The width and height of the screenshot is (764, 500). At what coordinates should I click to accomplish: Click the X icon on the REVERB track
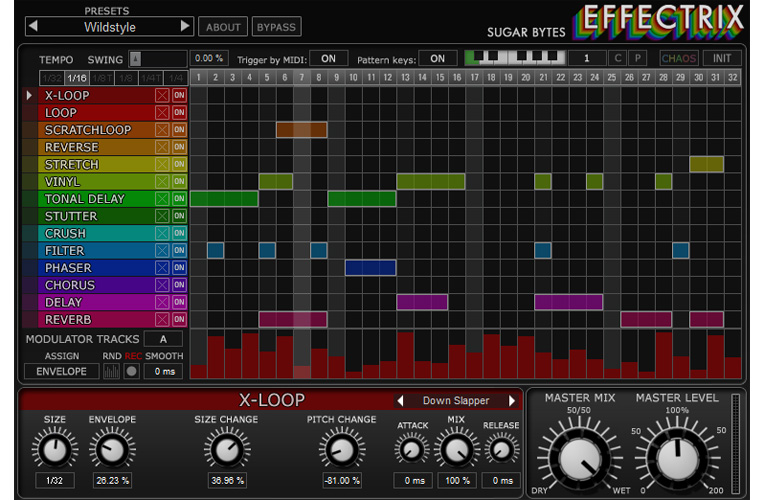pyautogui.click(x=162, y=320)
